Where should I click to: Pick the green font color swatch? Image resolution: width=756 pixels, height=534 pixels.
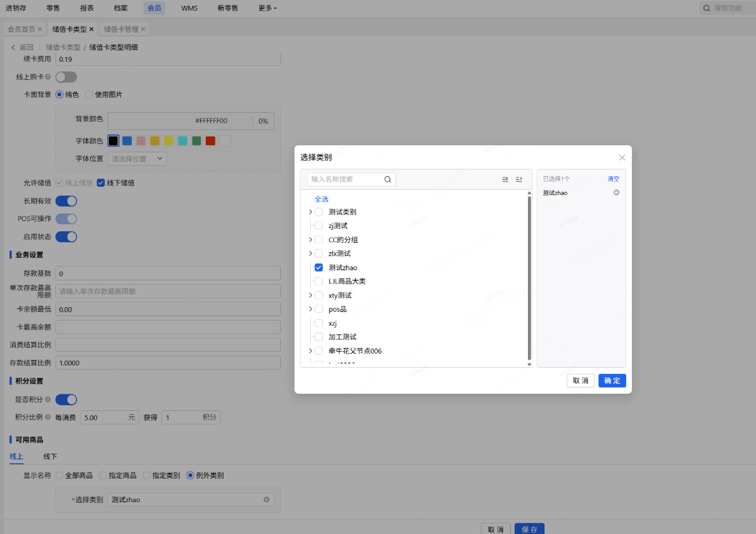(x=196, y=141)
